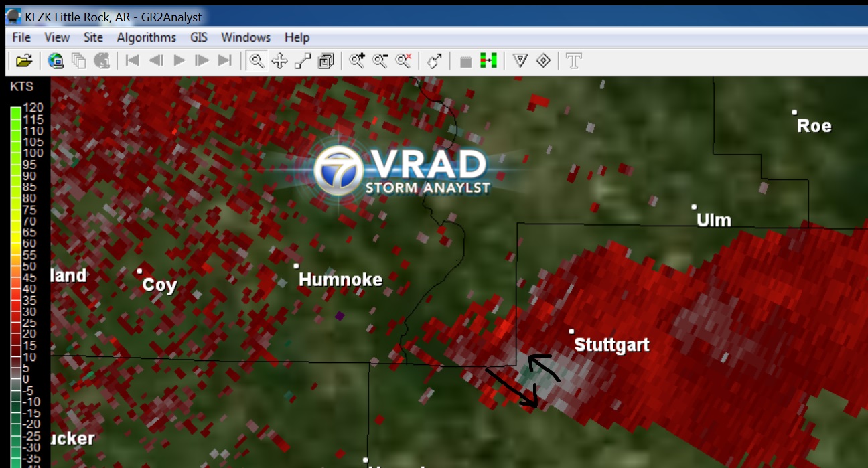
Task: Jump to last frame button
Action: [x=225, y=61]
